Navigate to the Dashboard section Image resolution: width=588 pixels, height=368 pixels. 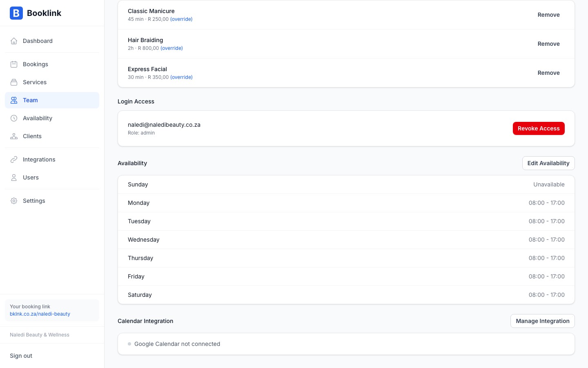(38, 41)
